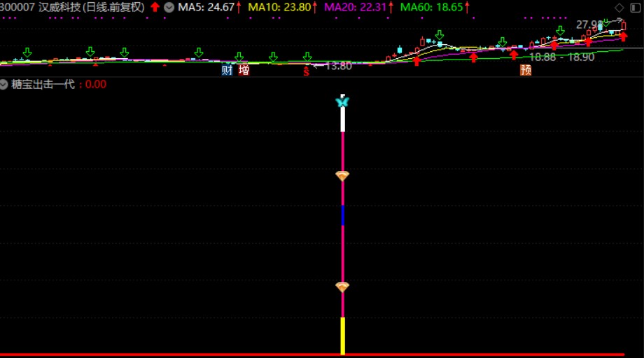Click the red up arrow at the latest candle
This screenshot has height=358, width=644.
click(624, 36)
